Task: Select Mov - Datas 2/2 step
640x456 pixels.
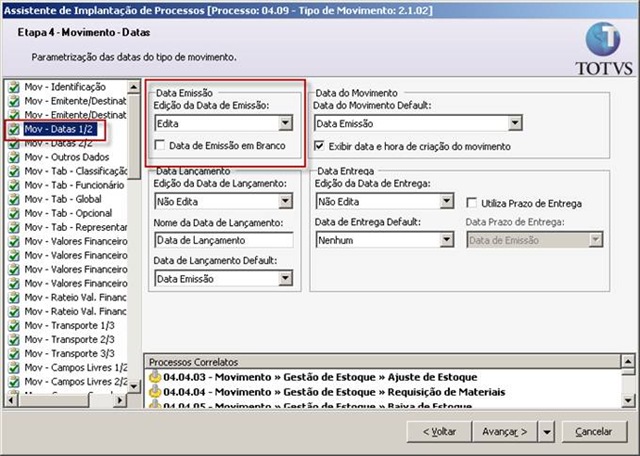Action: coord(58,143)
